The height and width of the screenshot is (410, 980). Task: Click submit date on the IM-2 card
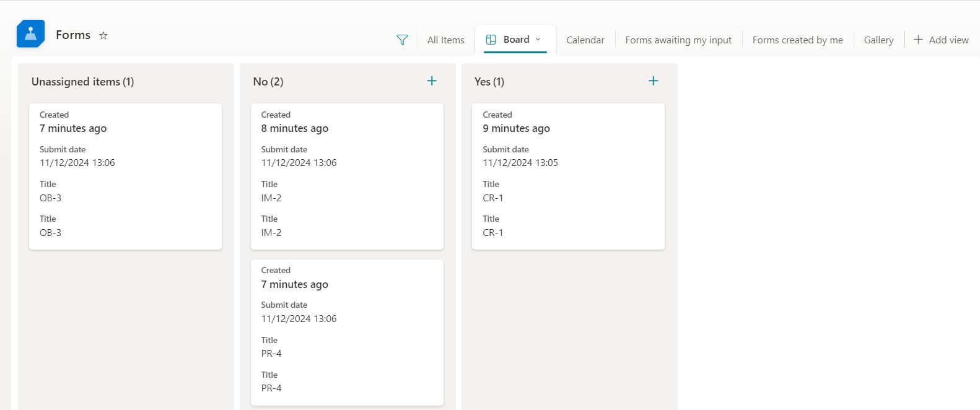pyautogui.click(x=299, y=163)
